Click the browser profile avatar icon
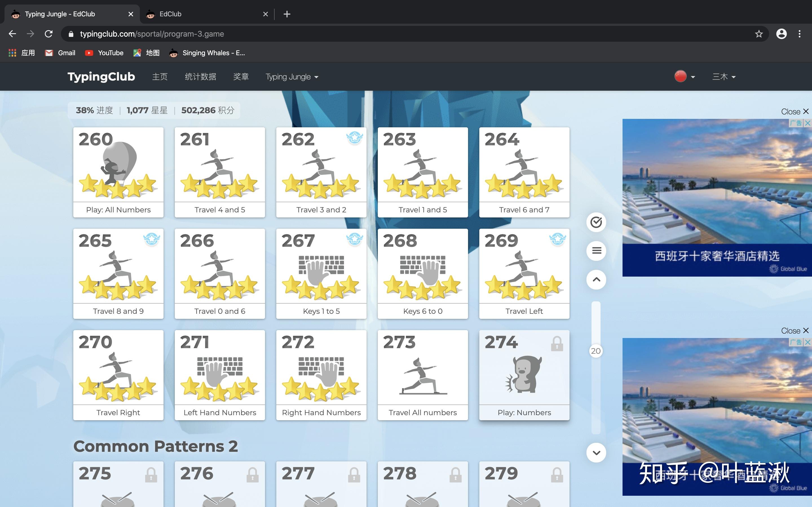 pos(782,34)
